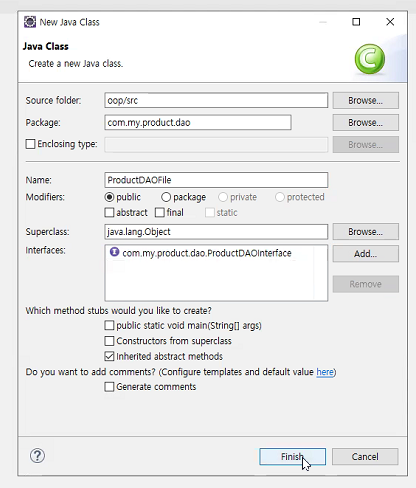Click the interface icon beside ProductDAOInterface
The width and height of the screenshot is (416, 488).
coord(114,252)
